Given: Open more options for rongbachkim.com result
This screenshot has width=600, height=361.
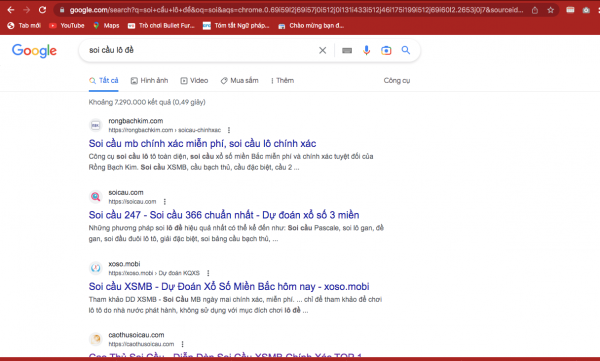Looking at the screenshot, I should 229,130.
